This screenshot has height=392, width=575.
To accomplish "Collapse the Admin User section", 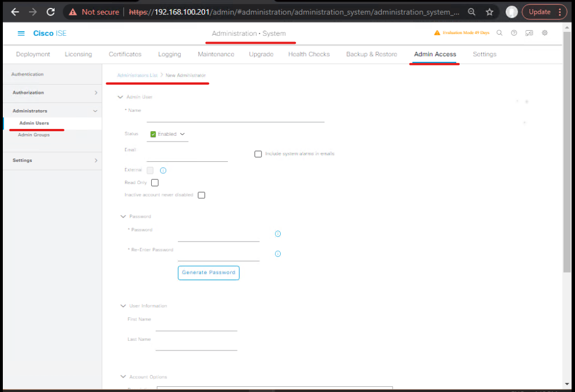I will [120, 97].
